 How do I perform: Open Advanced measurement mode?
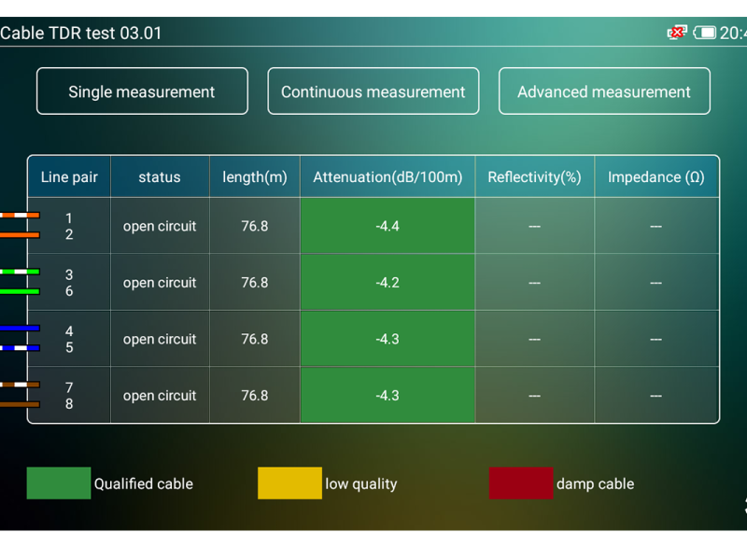604,91
